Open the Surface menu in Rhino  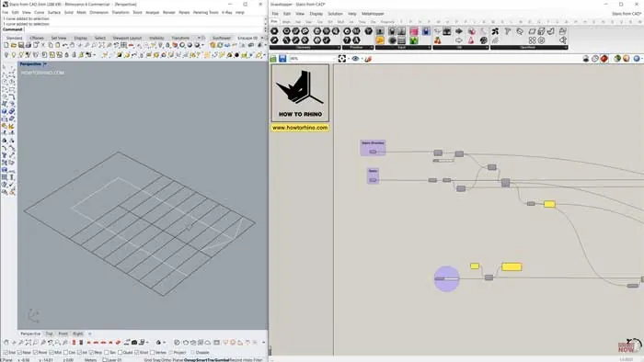coord(54,13)
